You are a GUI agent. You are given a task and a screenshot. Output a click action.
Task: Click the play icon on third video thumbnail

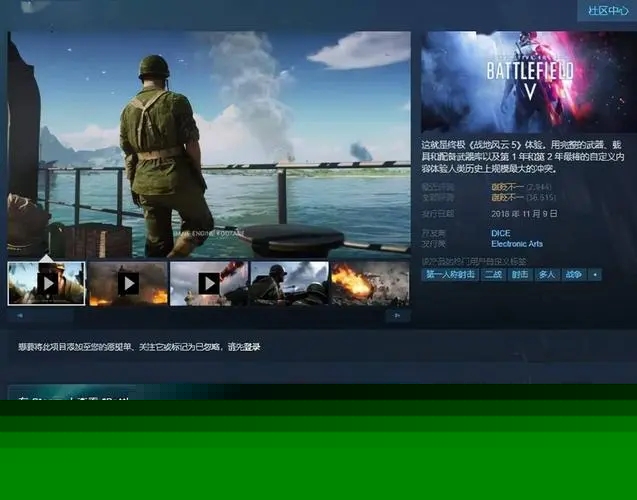209,284
